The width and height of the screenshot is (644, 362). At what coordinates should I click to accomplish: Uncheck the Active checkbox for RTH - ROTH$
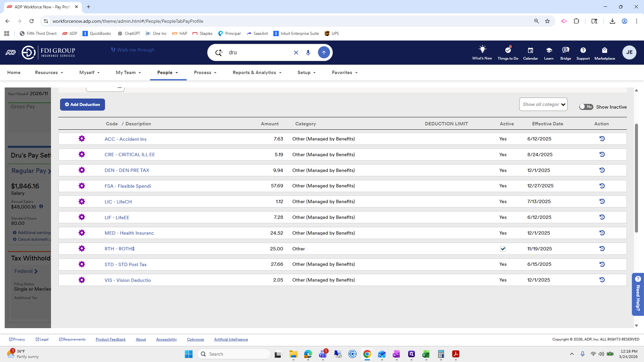point(503,249)
